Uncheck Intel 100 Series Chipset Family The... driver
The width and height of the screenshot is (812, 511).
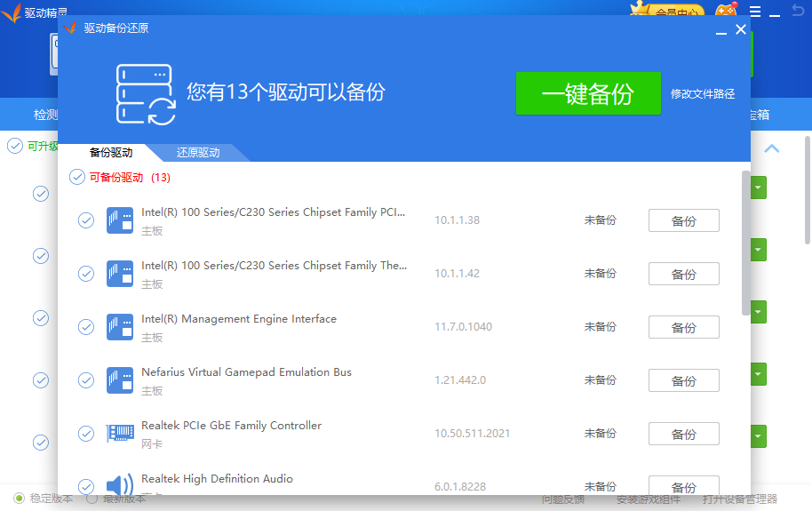click(x=86, y=274)
